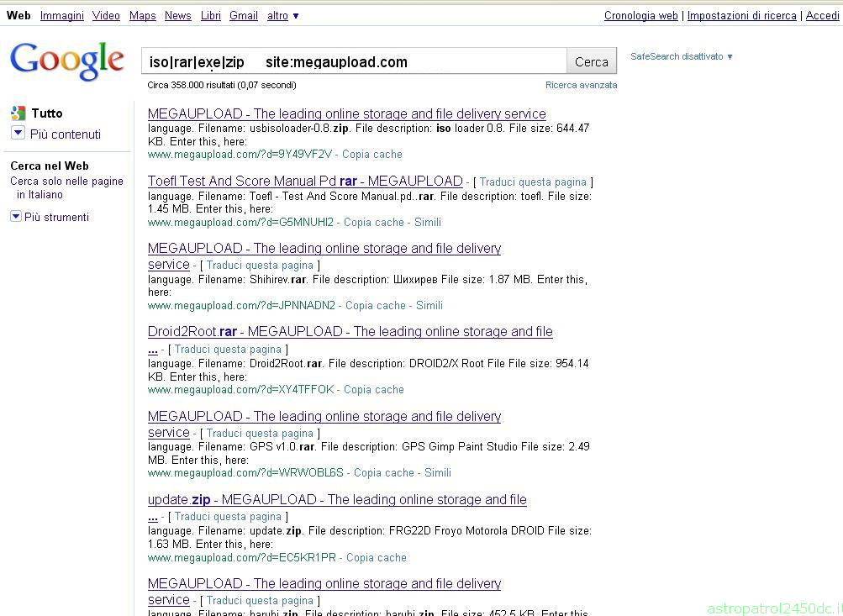Open Ricerca avanzata link
Image resolution: width=843 pixels, height=616 pixels.
click(x=581, y=85)
